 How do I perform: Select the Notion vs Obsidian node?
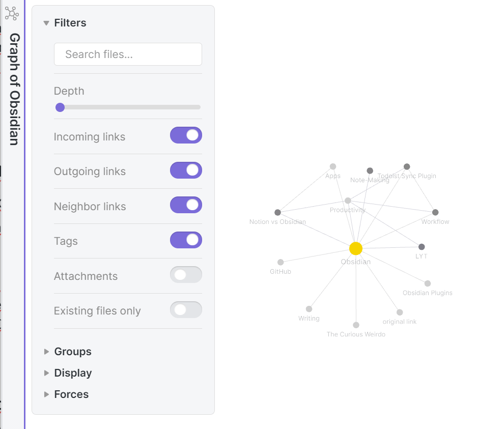pyautogui.click(x=277, y=212)
